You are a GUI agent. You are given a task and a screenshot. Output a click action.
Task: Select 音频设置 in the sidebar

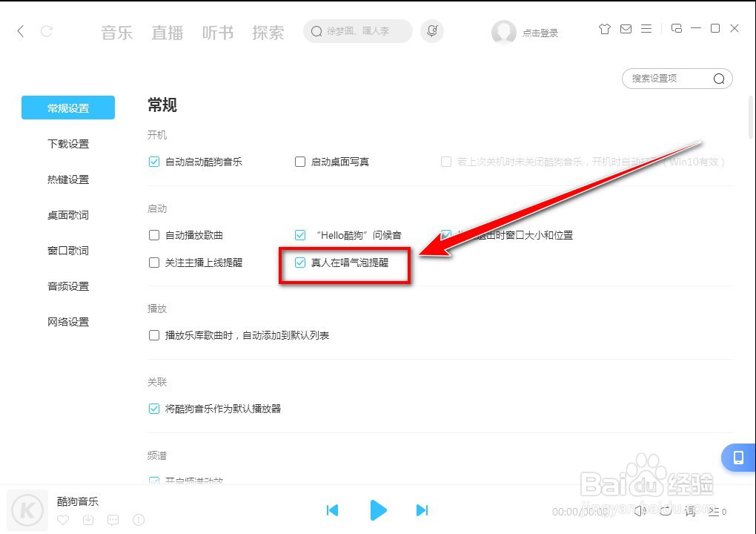pos(68,286)
